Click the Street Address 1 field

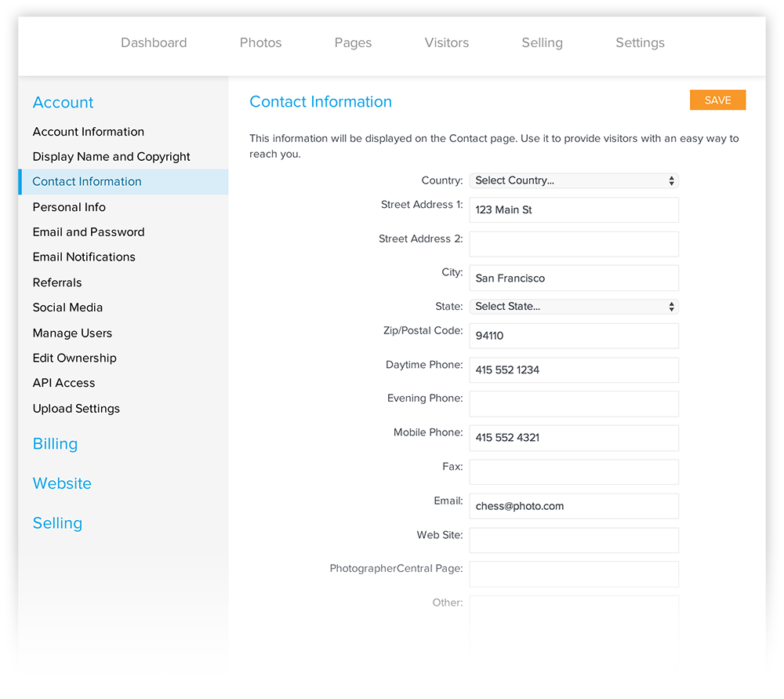pyautogui.click(x=574, y=209)
